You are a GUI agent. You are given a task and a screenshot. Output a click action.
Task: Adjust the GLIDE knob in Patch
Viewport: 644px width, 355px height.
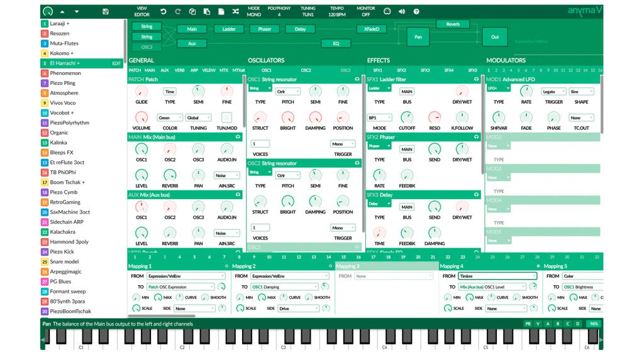point(142,91)
